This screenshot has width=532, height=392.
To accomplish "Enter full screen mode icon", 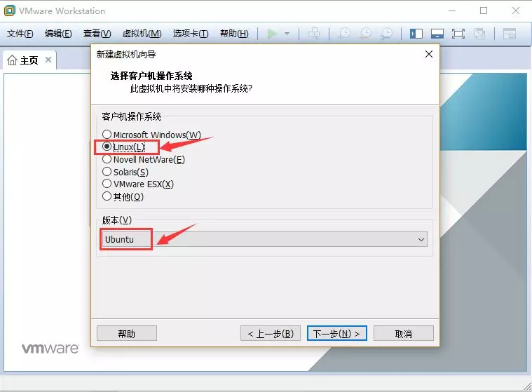I will coord(458,34).
